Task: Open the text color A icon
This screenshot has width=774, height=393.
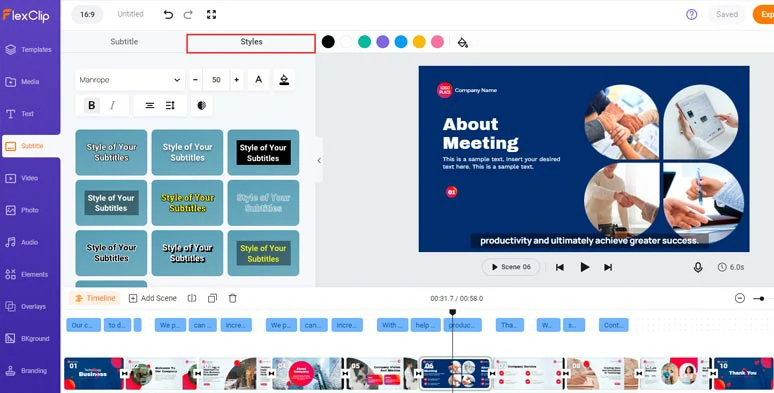Action: [259, 80]
